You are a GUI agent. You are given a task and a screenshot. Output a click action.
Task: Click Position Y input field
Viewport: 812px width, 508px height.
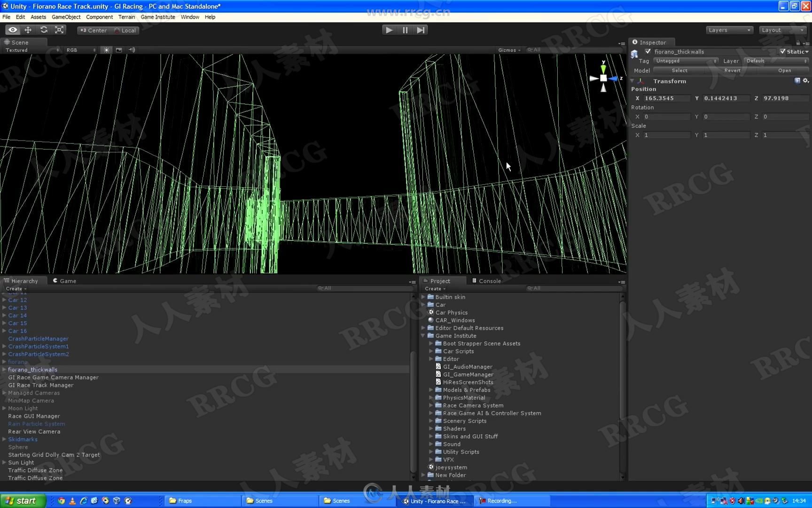726,98
